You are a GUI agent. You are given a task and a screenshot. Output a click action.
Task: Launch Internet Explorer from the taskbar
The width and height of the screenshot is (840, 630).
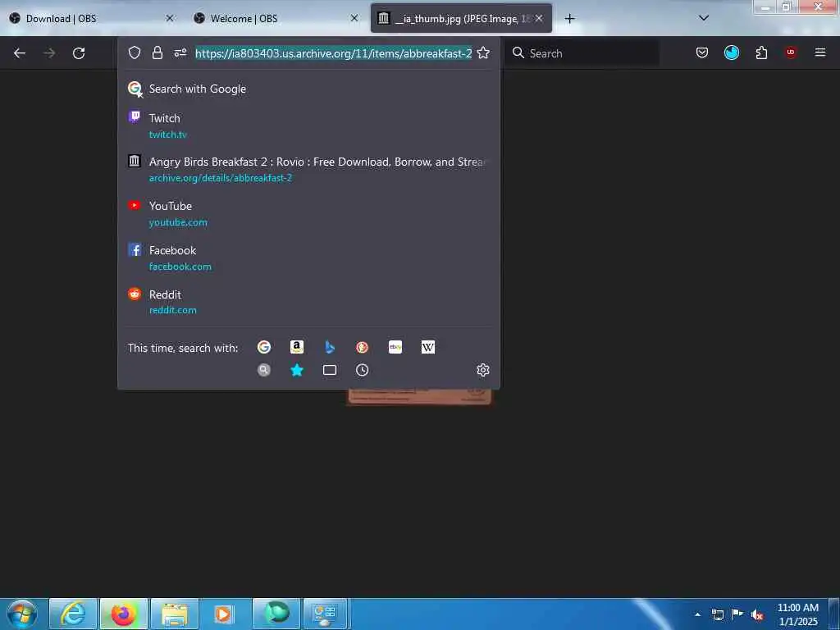tap(73, 614)
